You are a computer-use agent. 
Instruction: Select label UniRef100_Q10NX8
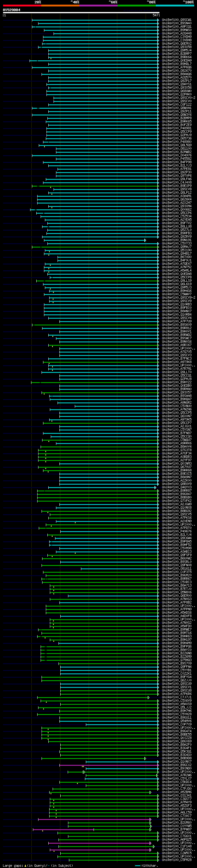click(176, 508)
